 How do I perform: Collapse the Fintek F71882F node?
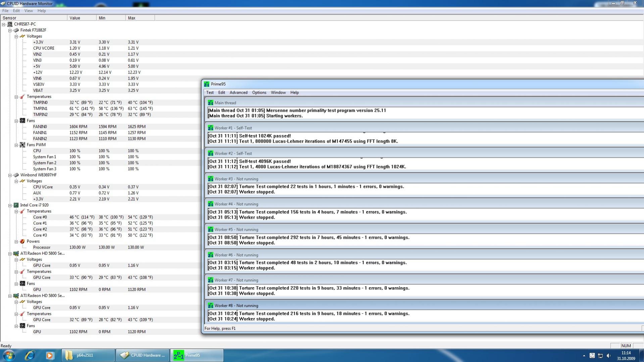(10, 30)
